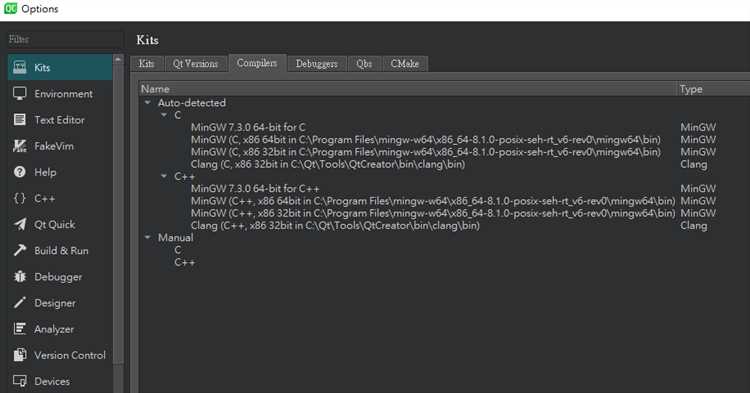Click the Help label in sidebar
This screenshot has height=393, width=750.
coord(45,172)
